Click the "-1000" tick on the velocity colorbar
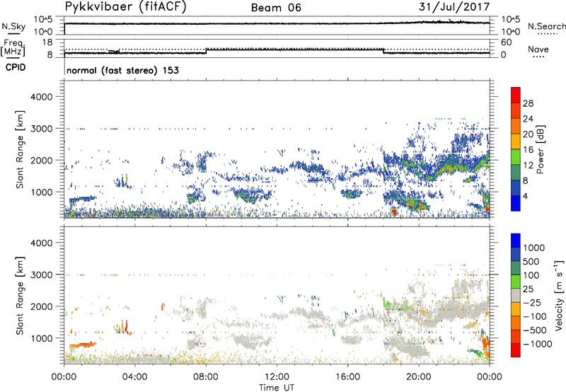Image resolution: width=566 pixels, height=392 pixels. (x=538, y=344)
